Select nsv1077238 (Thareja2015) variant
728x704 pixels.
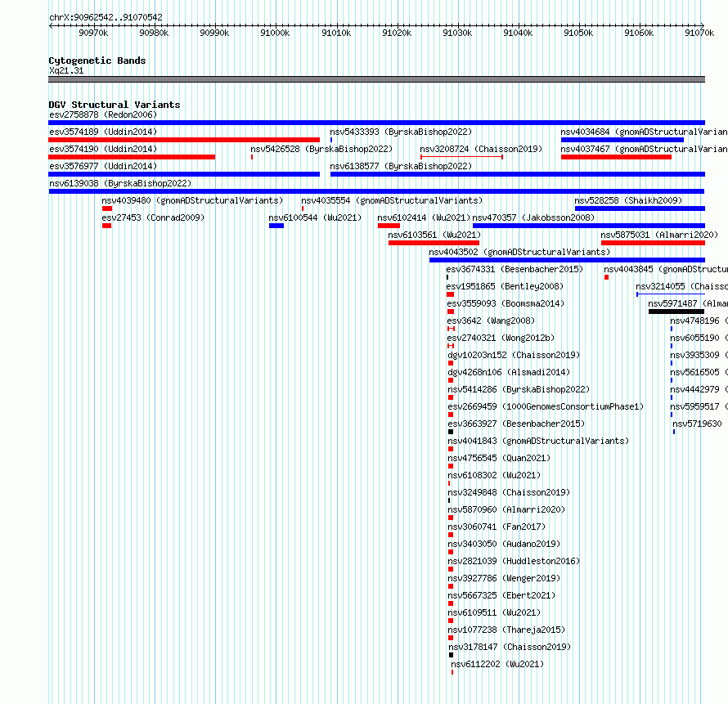pyautogui.click(x=506, y=630)
